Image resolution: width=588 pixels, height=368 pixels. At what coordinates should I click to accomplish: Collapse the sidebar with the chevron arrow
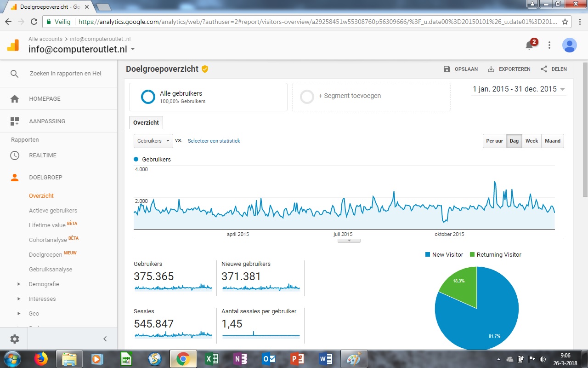105,339
